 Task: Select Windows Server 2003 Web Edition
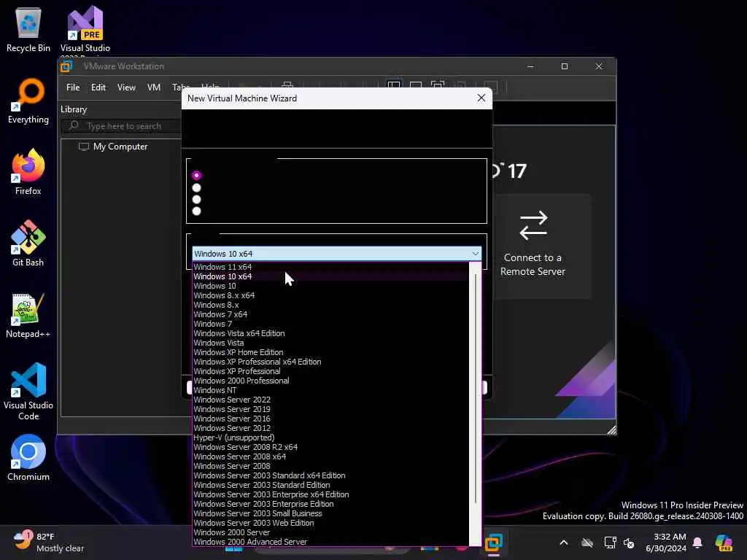(x=330, y=524)
